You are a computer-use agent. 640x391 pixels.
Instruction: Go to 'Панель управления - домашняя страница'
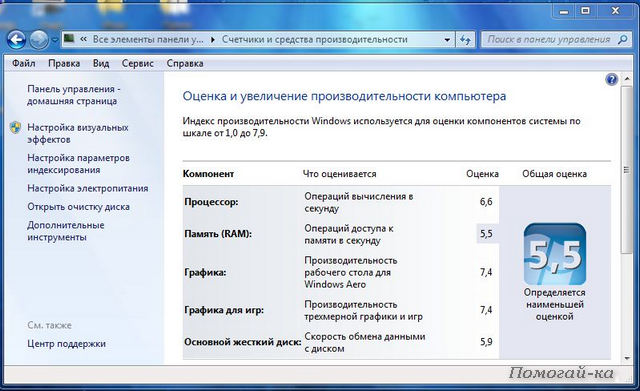[x=74, y=95]
